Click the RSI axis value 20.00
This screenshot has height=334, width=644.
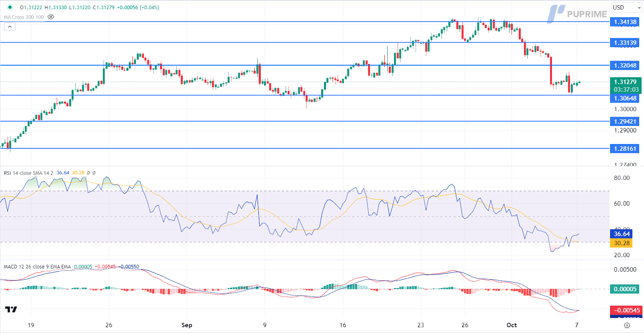click(x=621, y=255)
